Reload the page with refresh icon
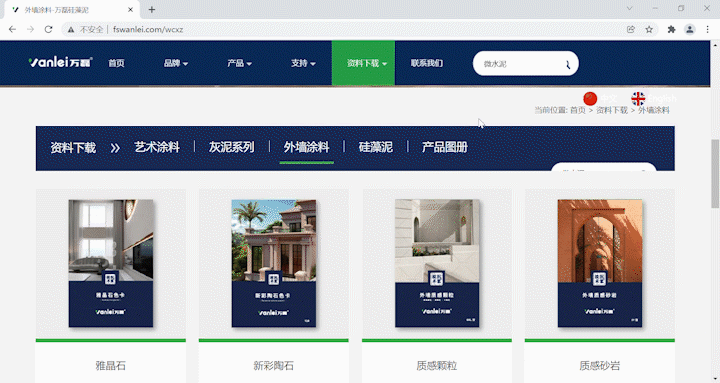Screen dimensions: 720x383 (48, 29)
